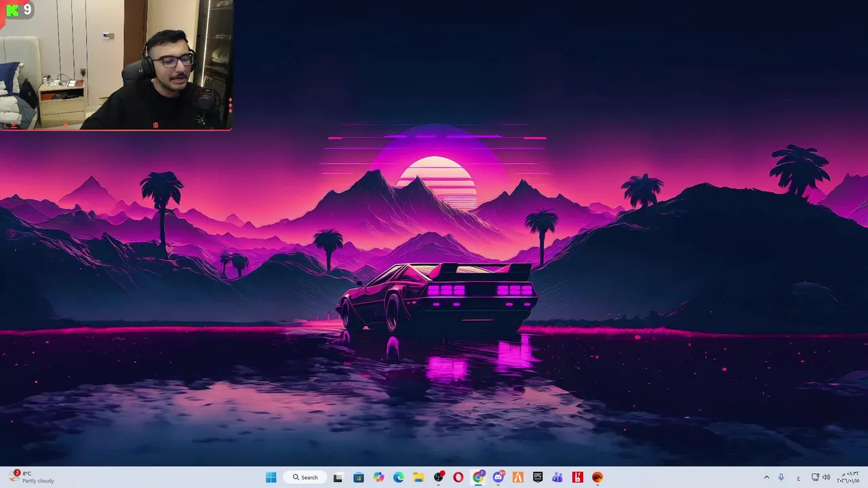Open File Explorer from the taskbar

[x=418, y=477]
